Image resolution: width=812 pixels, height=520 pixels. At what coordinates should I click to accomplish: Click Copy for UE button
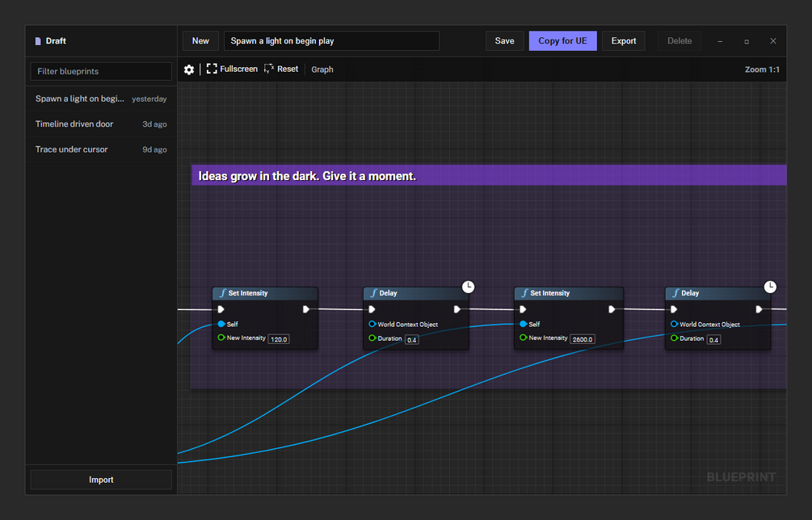coord(562,41)
